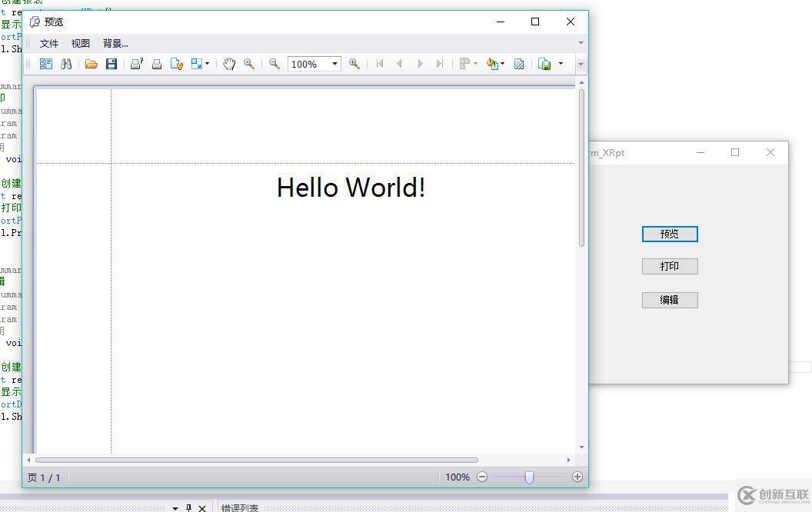Click the zoom slider handle in status bar

point(529,477)
